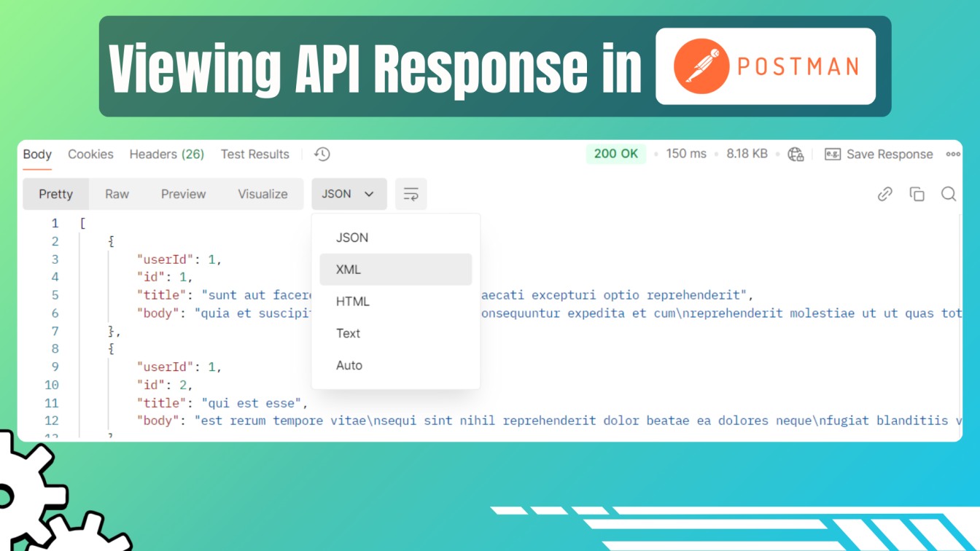The image size is (980, 551).
Task: Choose HTML from the format menu
Action: tap(396, 302)
